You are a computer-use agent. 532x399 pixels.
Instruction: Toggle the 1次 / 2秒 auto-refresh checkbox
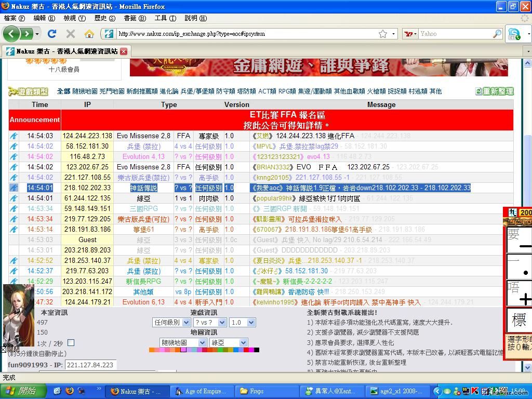[71, 343]
